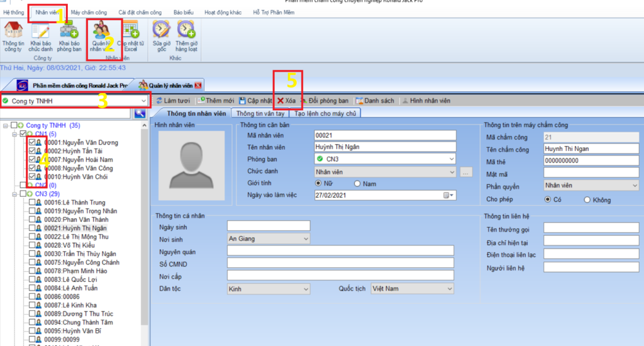Open Thêm giờ hàng loạt icon
The image size is (644, 346).
coord(186,36)
